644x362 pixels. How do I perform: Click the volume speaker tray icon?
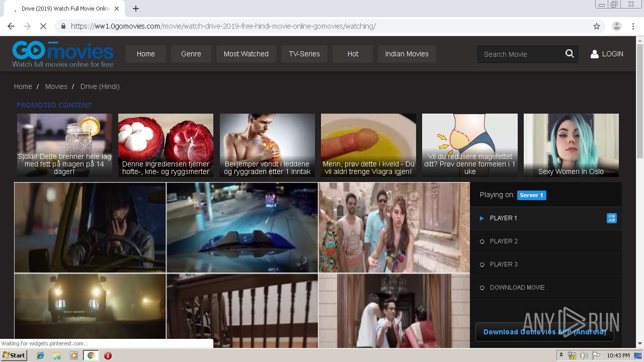(584, 355)
